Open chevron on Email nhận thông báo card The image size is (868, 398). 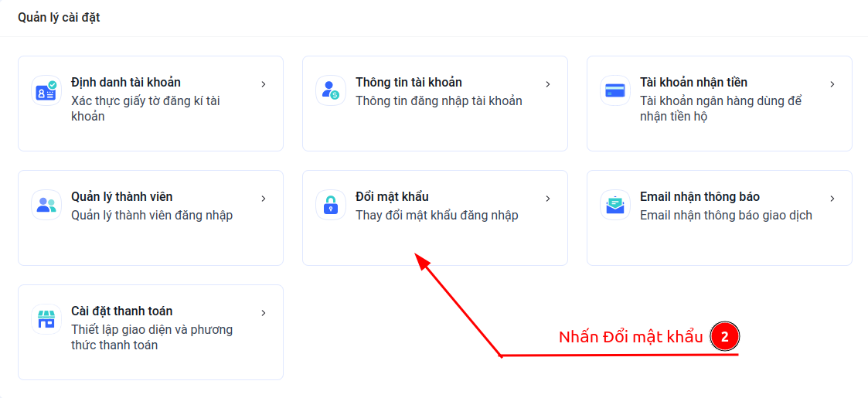coord(832,198)
